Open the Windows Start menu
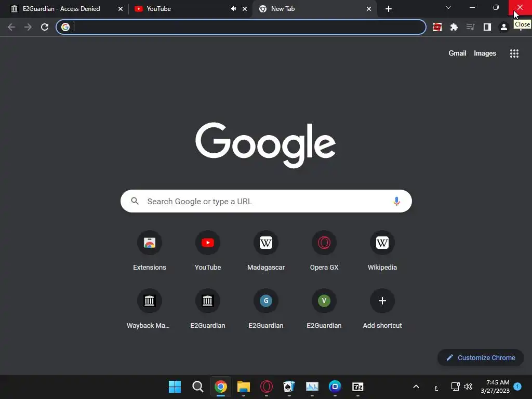 [175, 387]
